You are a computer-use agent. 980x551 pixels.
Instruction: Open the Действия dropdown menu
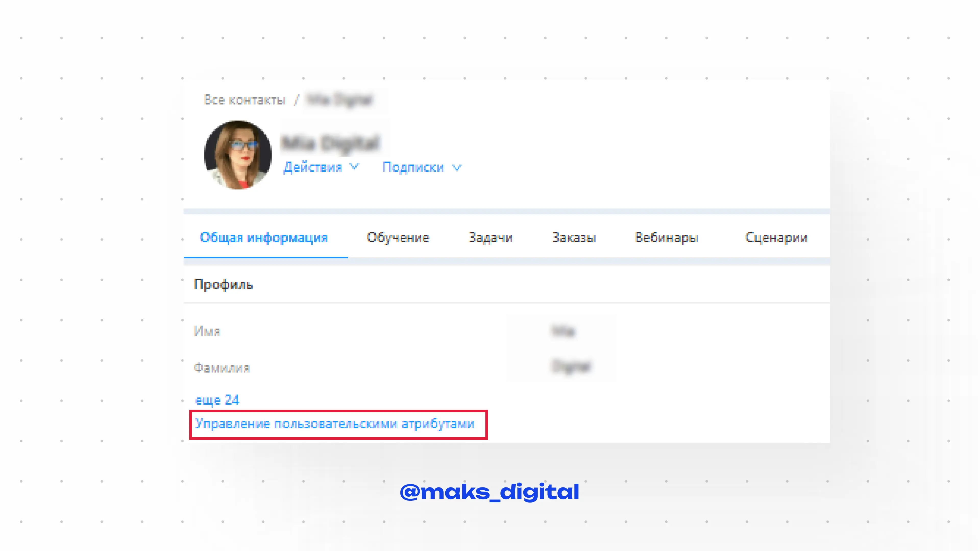coord(321,167)
